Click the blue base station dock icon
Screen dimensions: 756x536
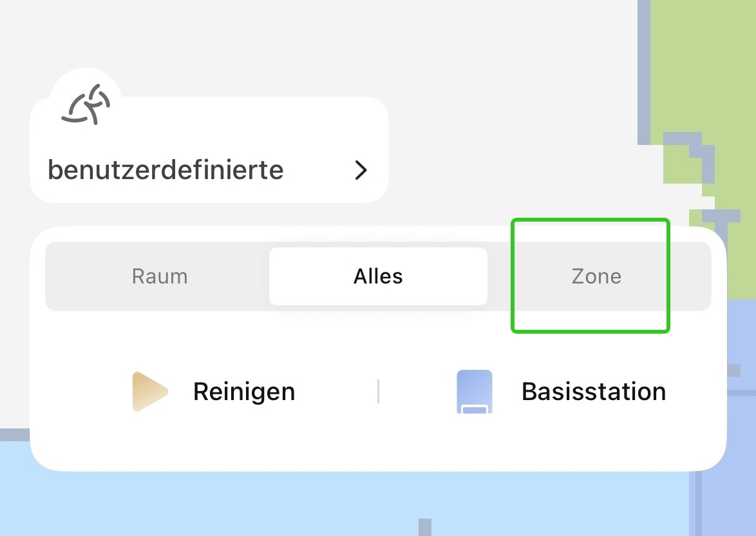(474, 391)
